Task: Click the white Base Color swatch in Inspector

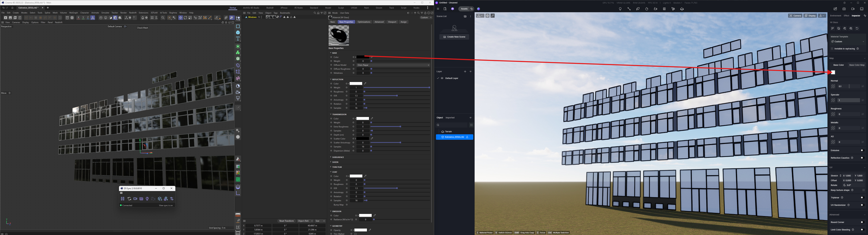Action: 833,73
